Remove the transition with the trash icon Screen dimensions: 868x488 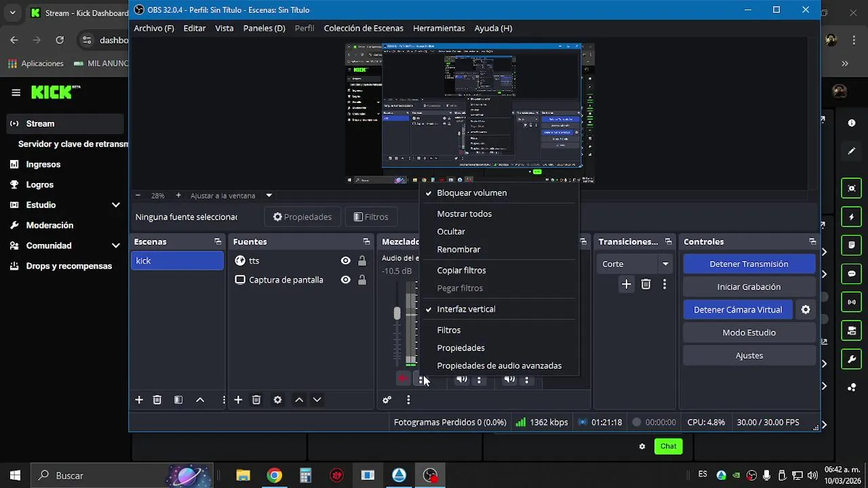pos(646,285)
